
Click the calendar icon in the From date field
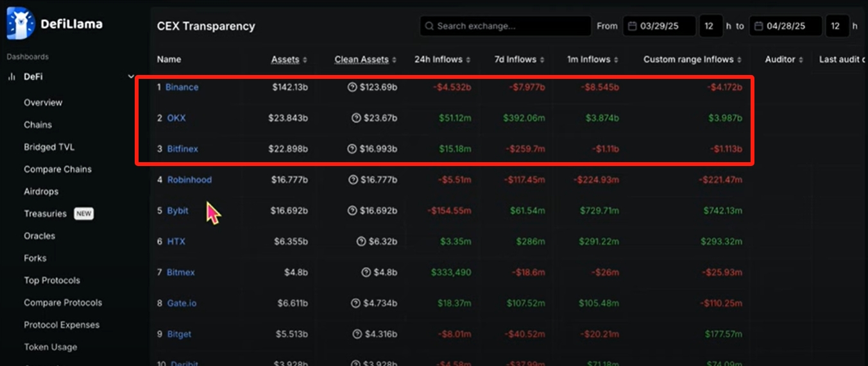coord(632,26)
